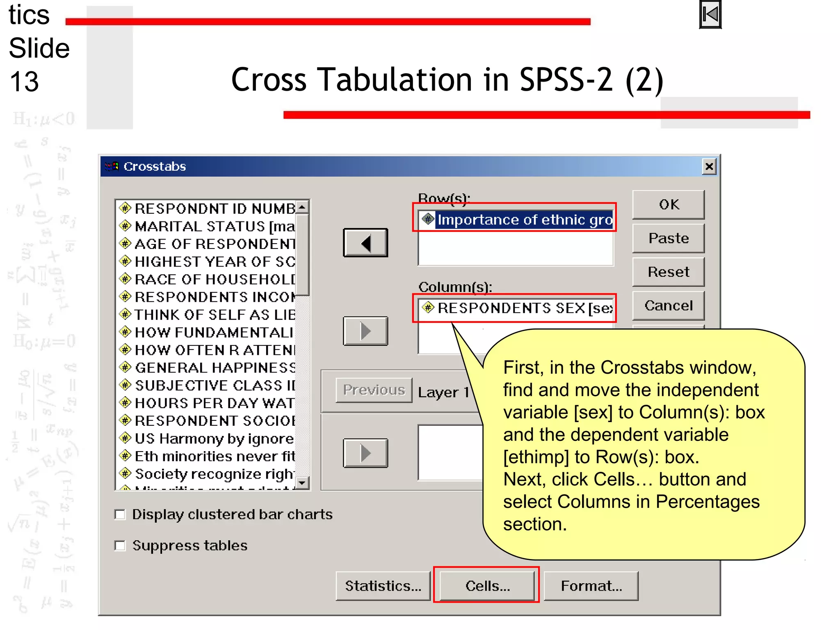
Task: Select HIGHEST YEAR OF SC variable
Action: tap(207, 261)
